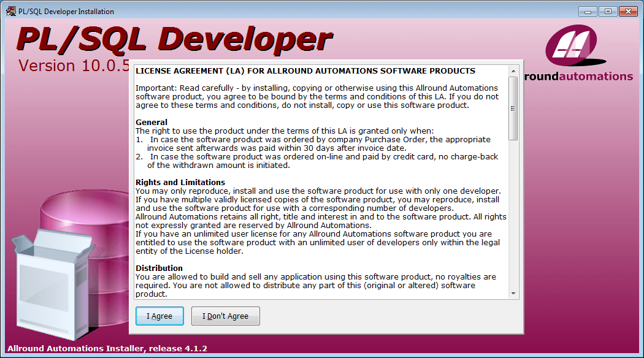
Task: Click the PL/SQL Developer Installation title bar icon
Action: tap(11, 12)
